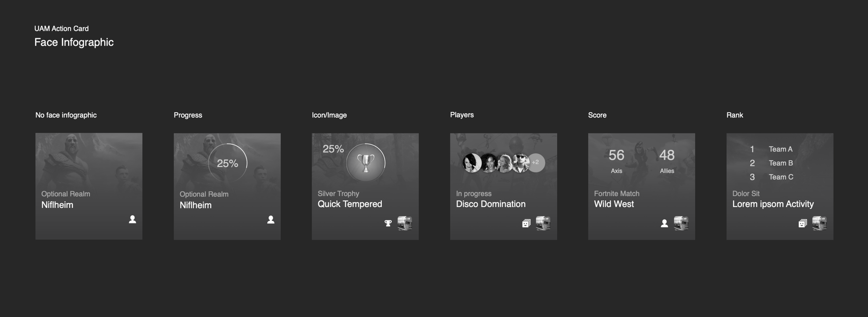The width and height of the screenshot is (868, 317).
Task: Open the Disco Domination card title
Action: [490, 204]
